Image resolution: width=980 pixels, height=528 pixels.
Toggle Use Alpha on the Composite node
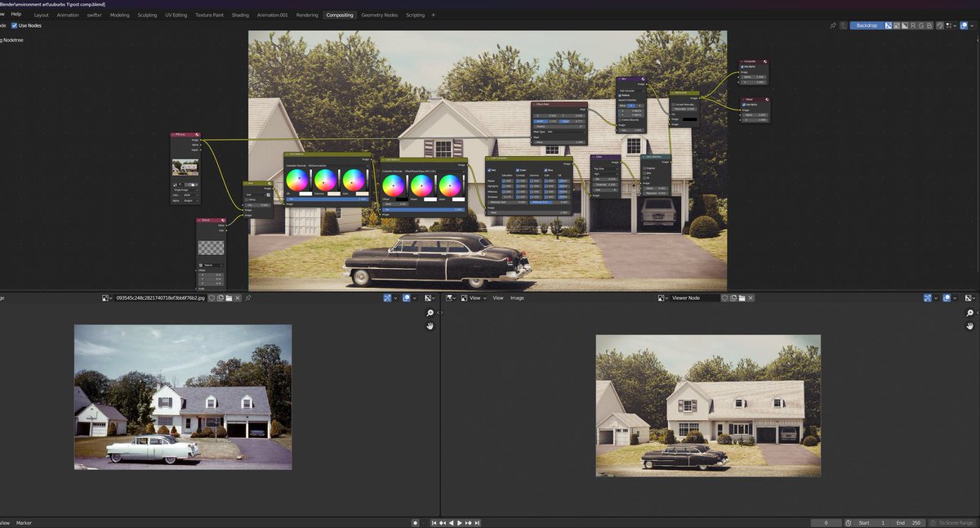(x=742, y=67)
